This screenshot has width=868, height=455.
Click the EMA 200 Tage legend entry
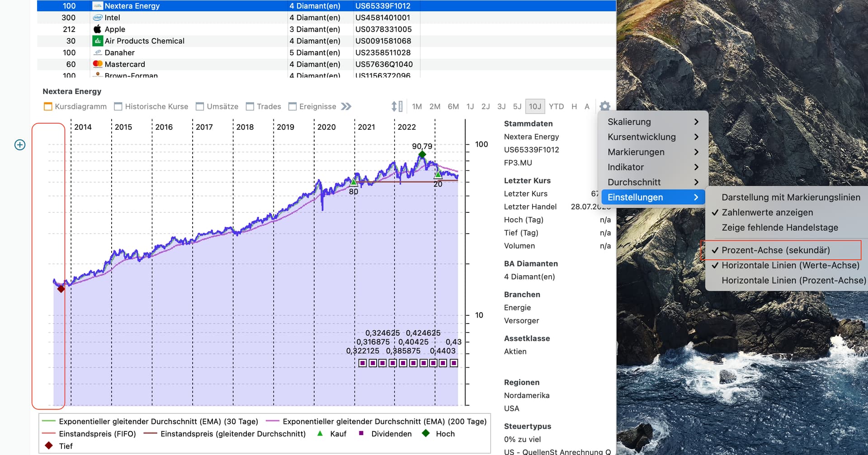click(x=376, y=422)
